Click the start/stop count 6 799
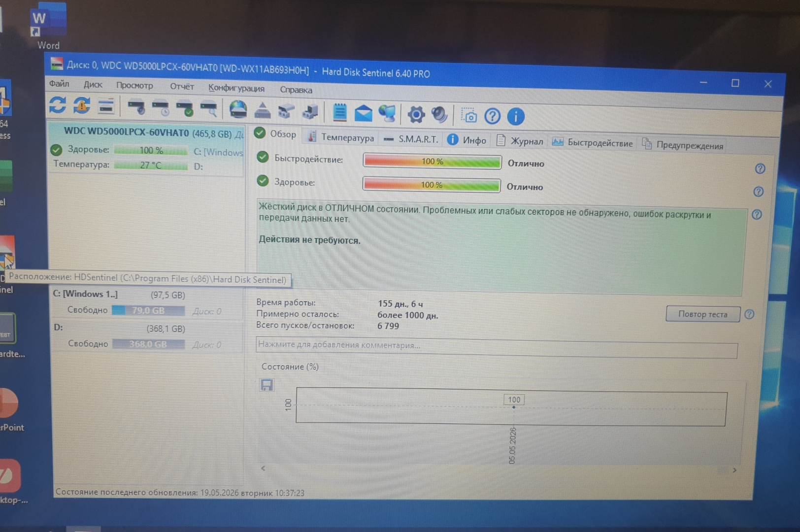 pos(388,326)
